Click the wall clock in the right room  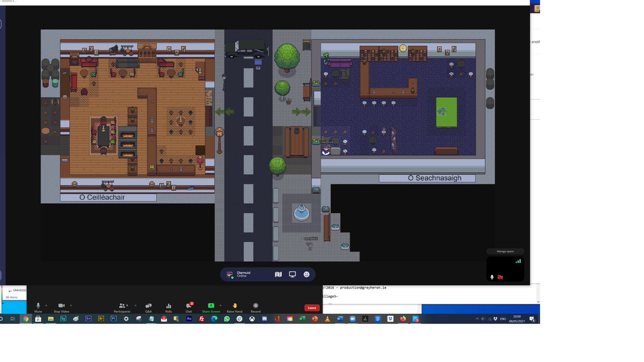403,48
